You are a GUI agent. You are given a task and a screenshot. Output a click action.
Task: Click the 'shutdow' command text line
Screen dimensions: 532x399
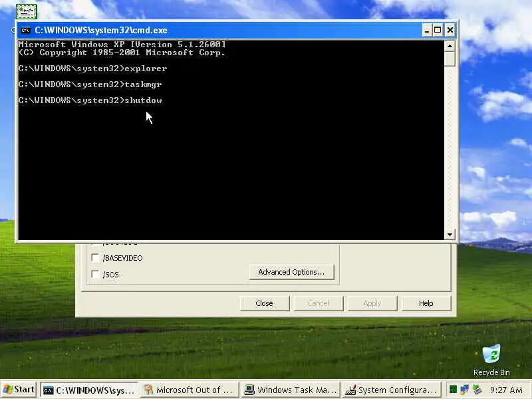pos(90,100)
